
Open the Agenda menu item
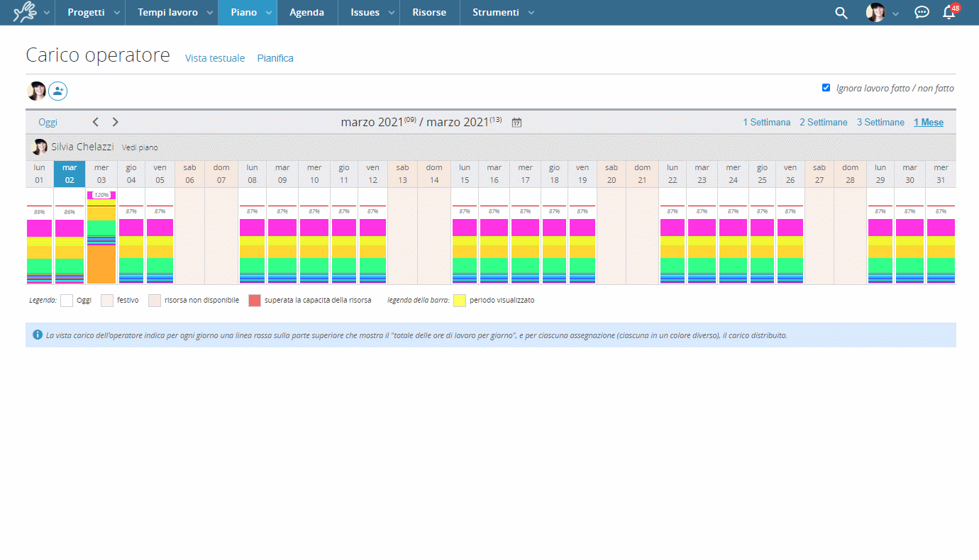coord(306,13)
